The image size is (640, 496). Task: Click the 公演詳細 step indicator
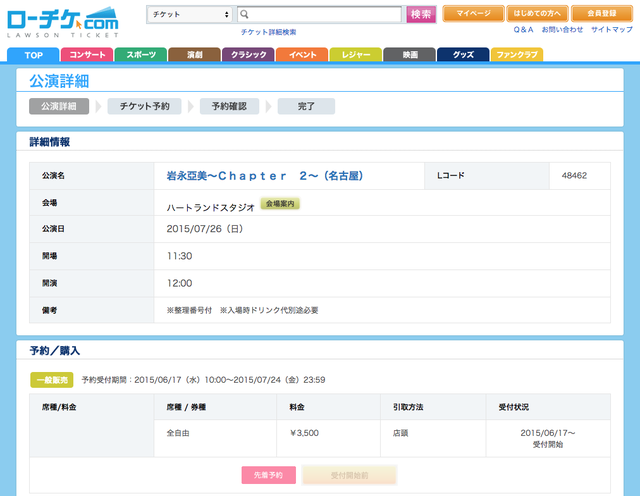click(59, 106)
